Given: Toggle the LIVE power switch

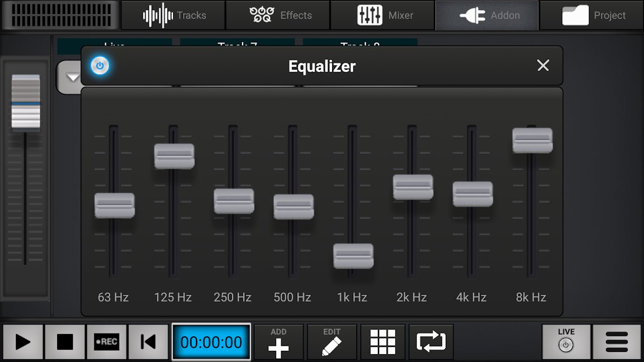Looking at the screenshot, I should pos(566,341).
